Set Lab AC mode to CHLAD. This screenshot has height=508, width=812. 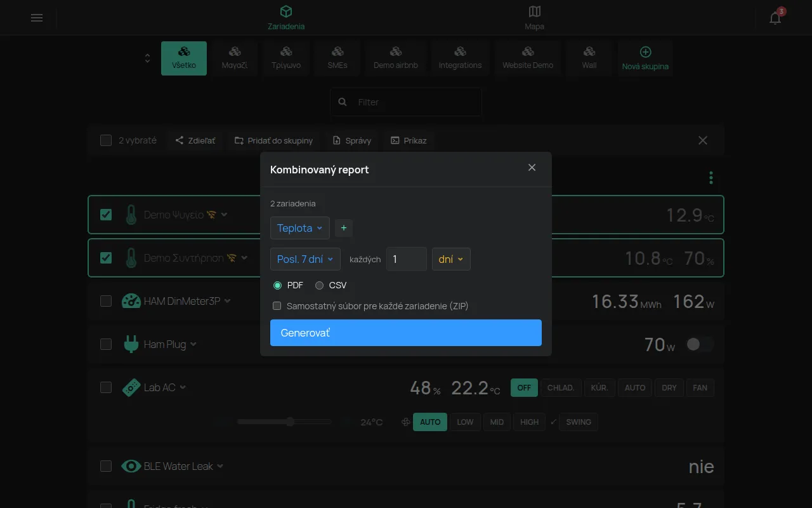(x=561, y=387)
